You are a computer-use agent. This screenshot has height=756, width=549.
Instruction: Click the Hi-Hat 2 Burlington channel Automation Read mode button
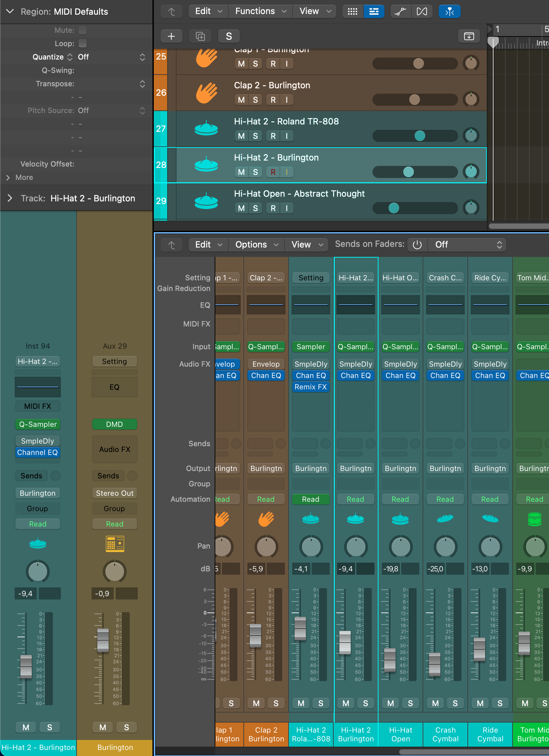click(x=355, y=499)
